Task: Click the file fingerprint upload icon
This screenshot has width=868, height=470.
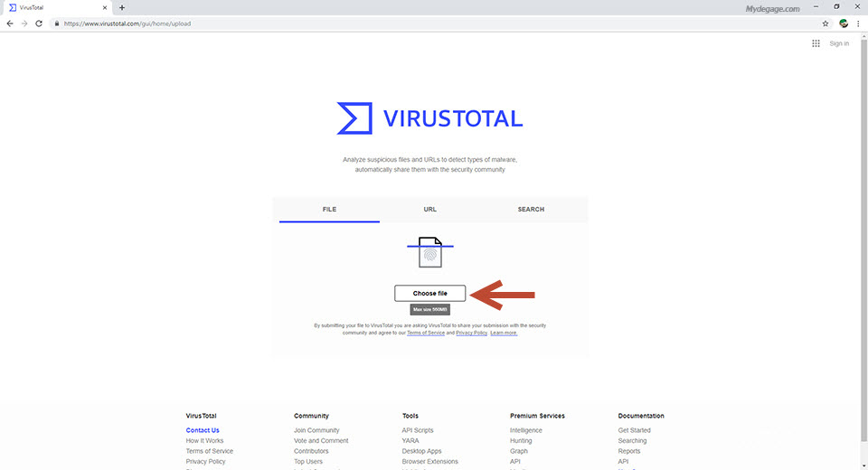Action: pyautogui.click(x=430, y=252)
